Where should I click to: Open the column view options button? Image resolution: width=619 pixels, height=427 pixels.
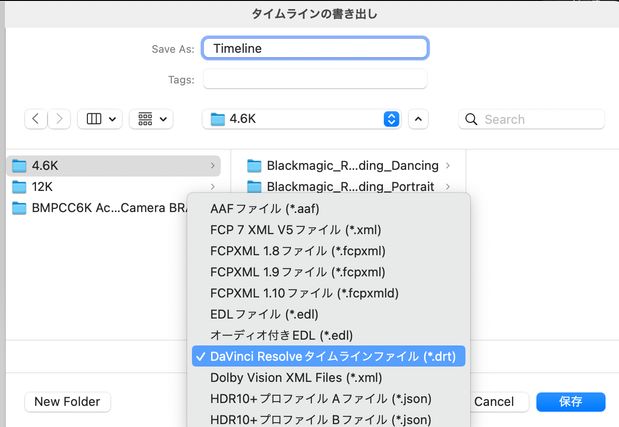(100, 119)
